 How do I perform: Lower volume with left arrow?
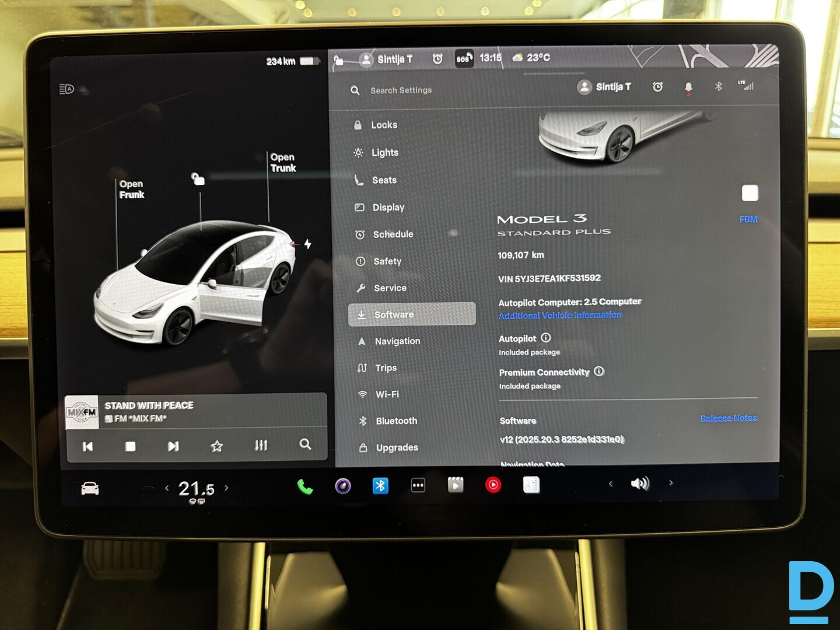611,484
